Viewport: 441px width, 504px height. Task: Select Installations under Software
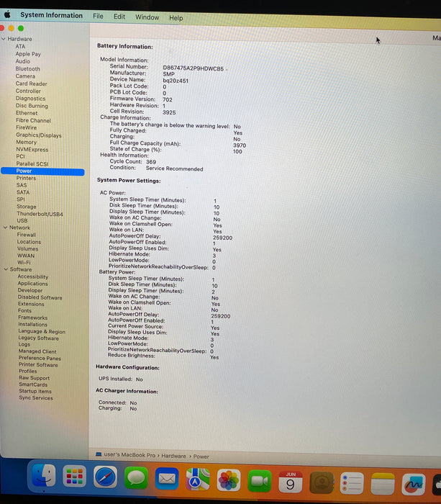(33, 324)
